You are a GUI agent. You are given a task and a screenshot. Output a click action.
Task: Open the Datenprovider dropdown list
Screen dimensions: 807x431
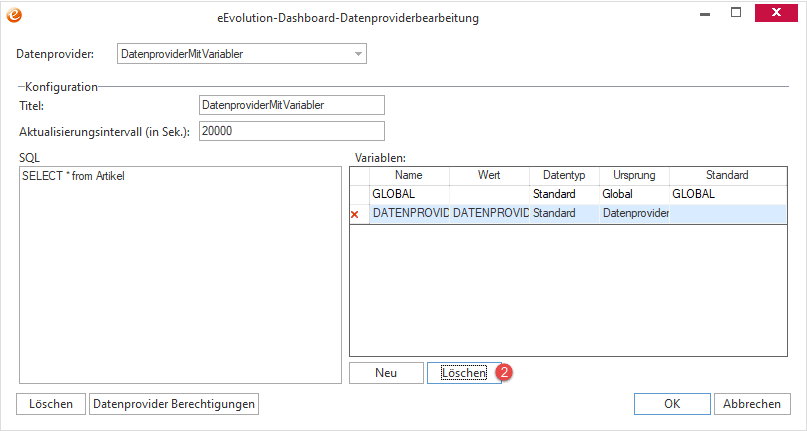[x=357, y=54]
